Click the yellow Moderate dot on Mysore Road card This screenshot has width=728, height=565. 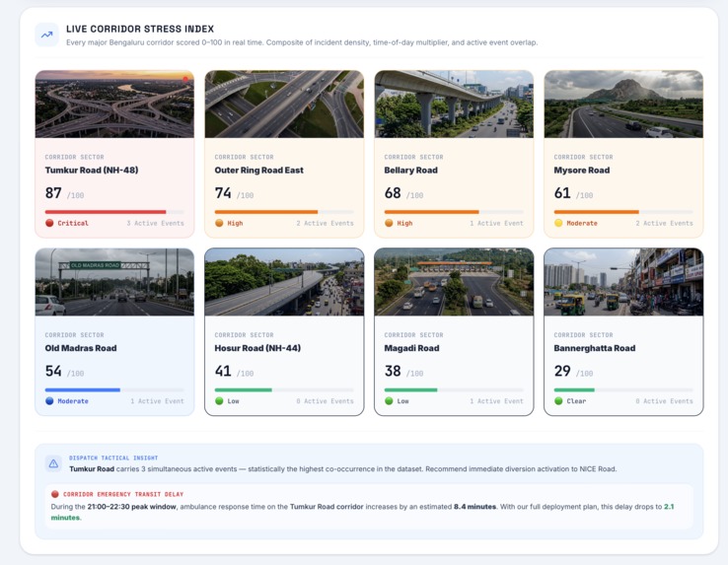(x=558, y=223)
